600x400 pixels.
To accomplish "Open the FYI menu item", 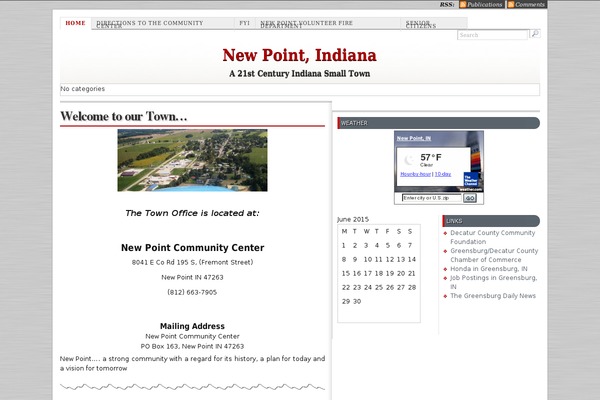I will click(x=245, y=23).
